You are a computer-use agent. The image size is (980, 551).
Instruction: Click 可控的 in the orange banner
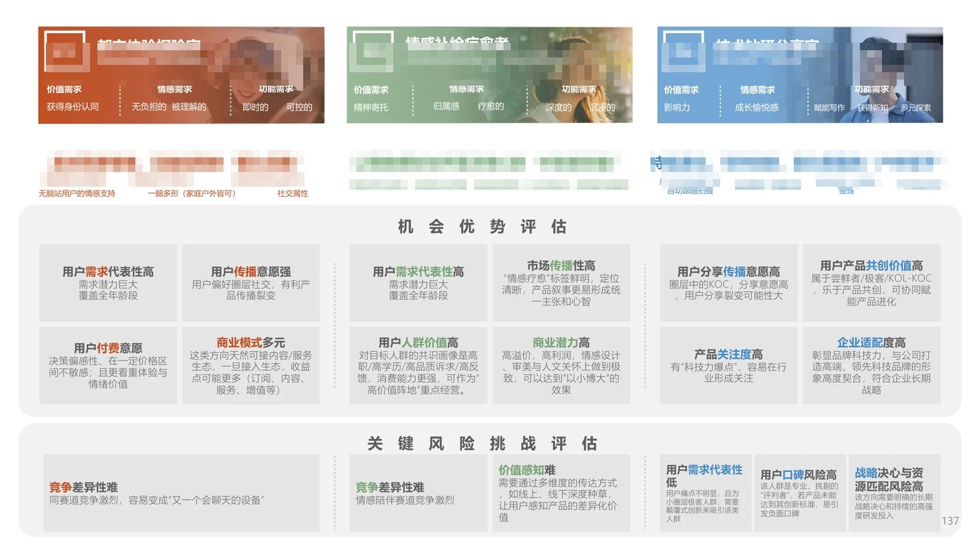click(x=300, y=107)
